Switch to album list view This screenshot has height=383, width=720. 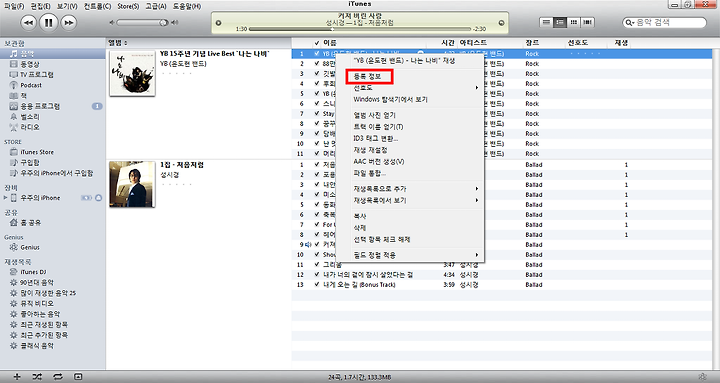[x=560, y=22]
